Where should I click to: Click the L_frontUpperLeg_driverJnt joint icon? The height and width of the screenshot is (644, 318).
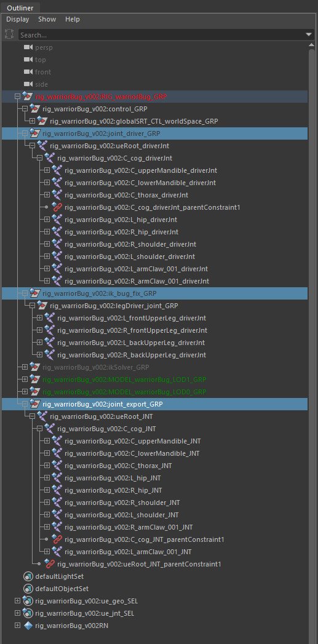pos(49,318)
